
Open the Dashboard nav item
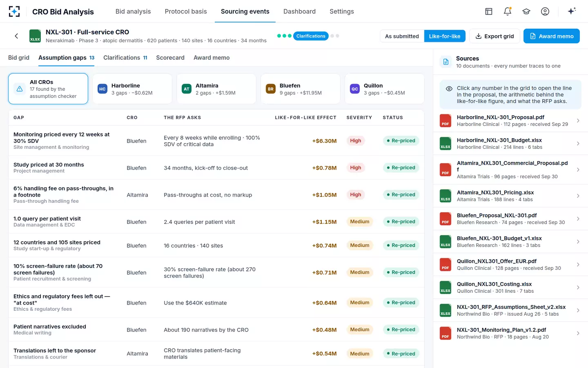tap(299, 11)
